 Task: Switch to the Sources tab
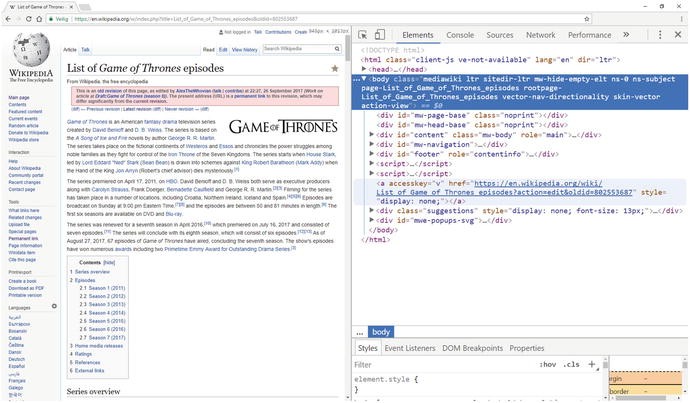[x=499, y=35]
